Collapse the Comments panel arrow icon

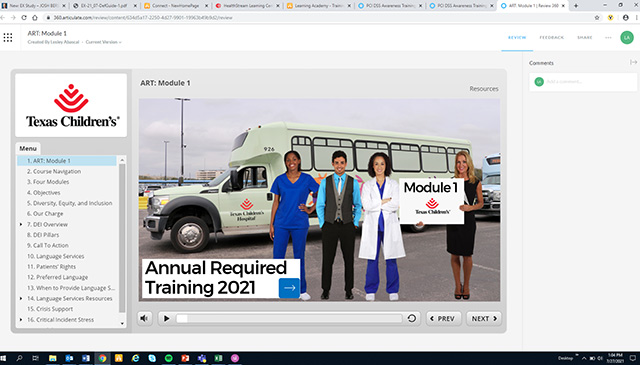[x=633, y=62]
